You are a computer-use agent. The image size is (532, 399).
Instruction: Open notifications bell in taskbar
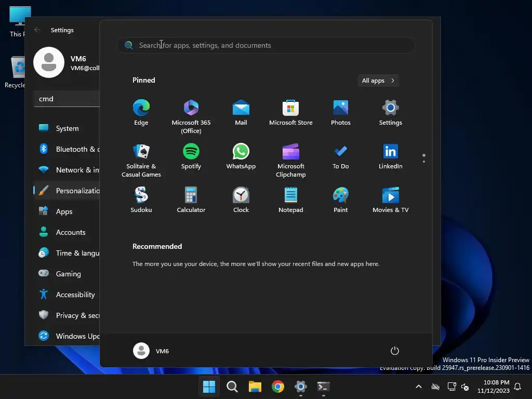(x=517, y=387)
